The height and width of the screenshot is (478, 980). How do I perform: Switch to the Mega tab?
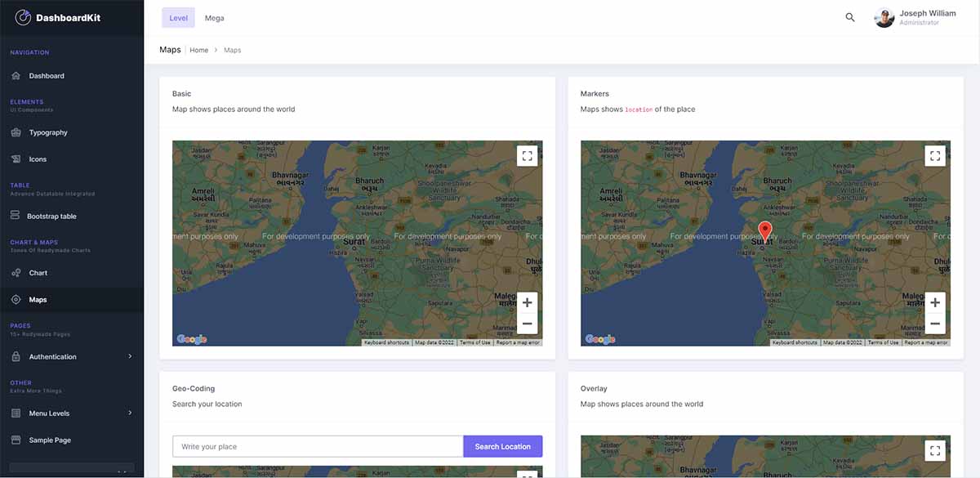(214, 17)
